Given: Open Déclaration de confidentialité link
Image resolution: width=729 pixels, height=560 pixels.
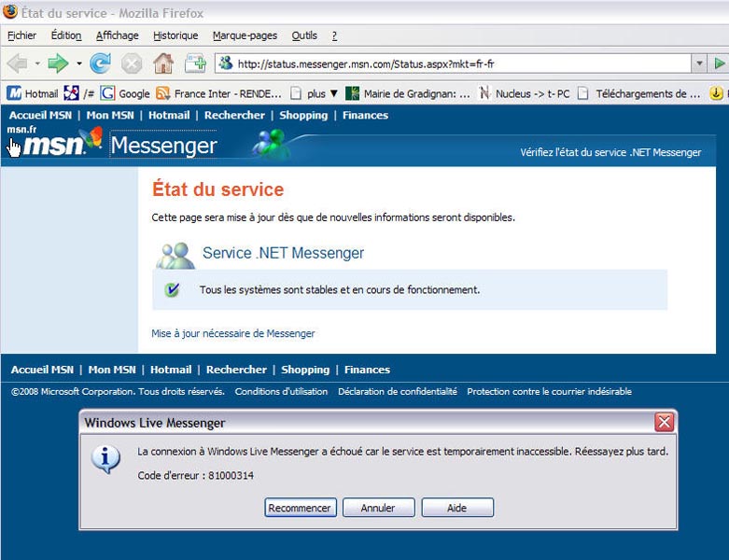Looking at the screenshot, I should (x=398, y=391).
